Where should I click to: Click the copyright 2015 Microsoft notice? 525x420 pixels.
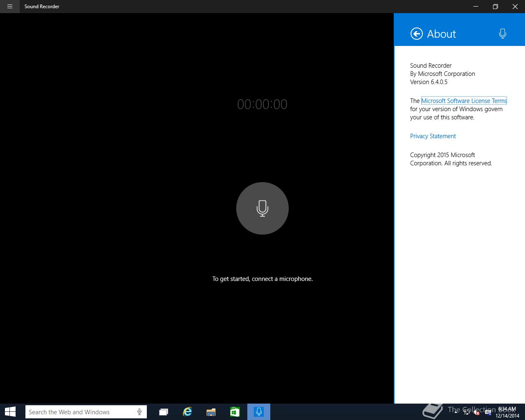click(451, 159)
